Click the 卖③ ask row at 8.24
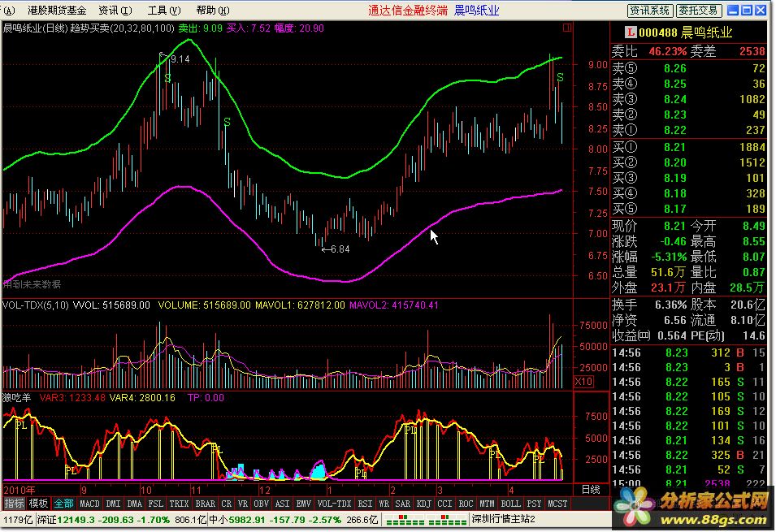This screenshot has height=532, width=776. click(688, 99)
